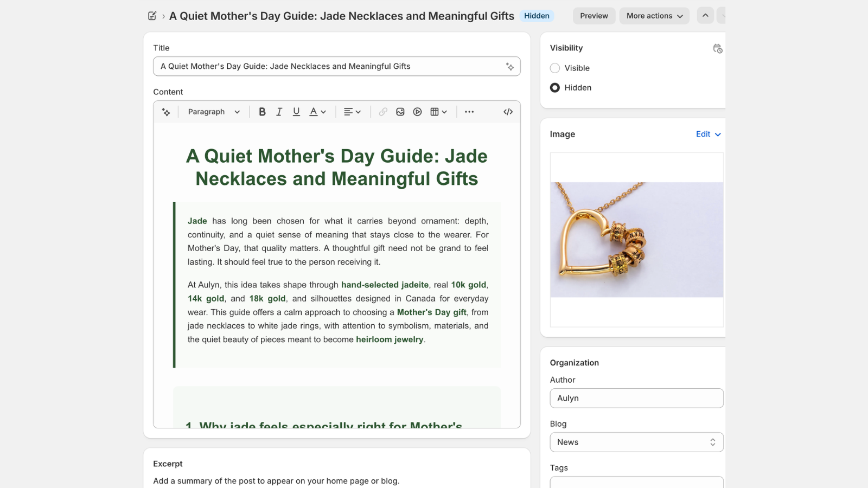Toggle italic formatting
This screenshot has width=868, height=488.
[279, 112]
